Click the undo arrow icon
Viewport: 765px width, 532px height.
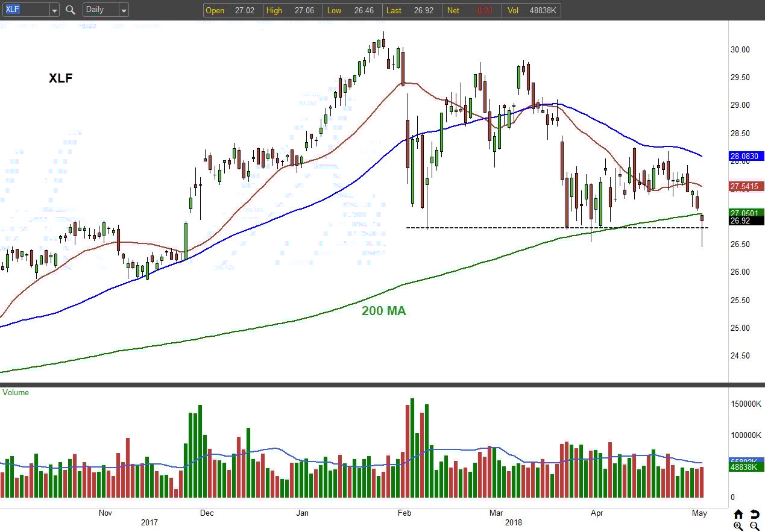click(754, 514)
